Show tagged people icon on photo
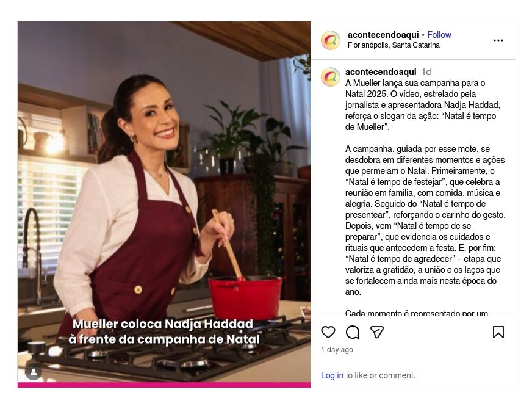532x409 pixels. click(x=34, y=372)
